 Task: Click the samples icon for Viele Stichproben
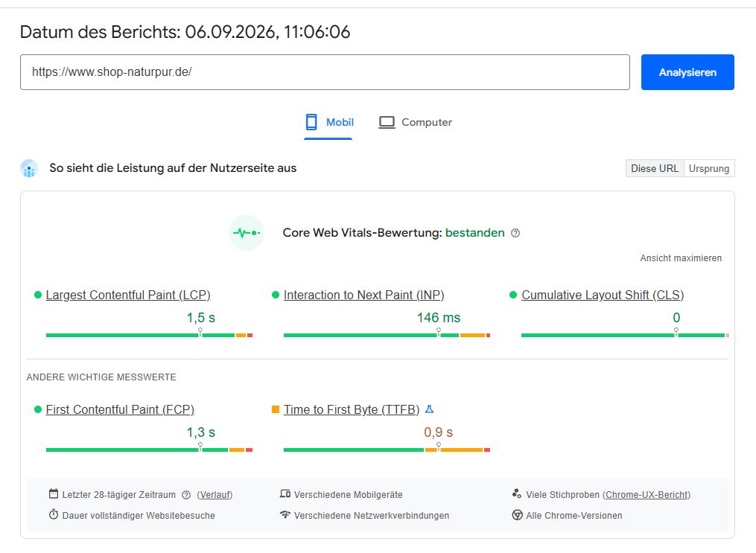[x=517, y=493]
